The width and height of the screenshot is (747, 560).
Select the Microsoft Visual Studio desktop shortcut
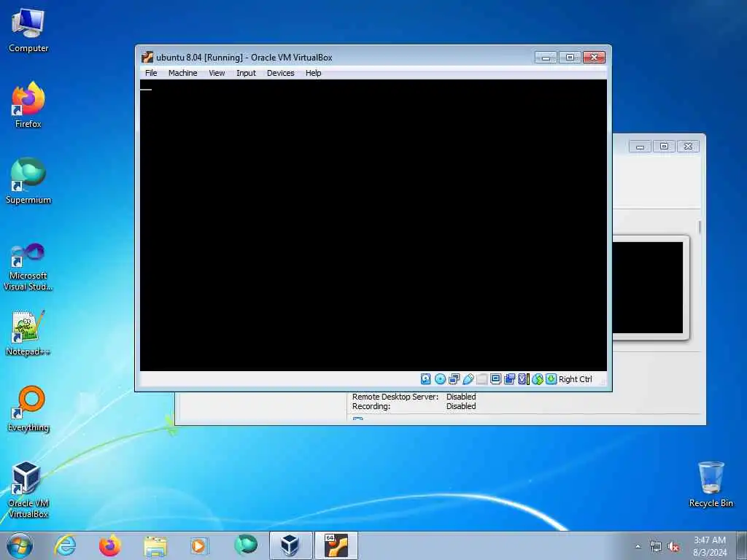click(28, 267)
